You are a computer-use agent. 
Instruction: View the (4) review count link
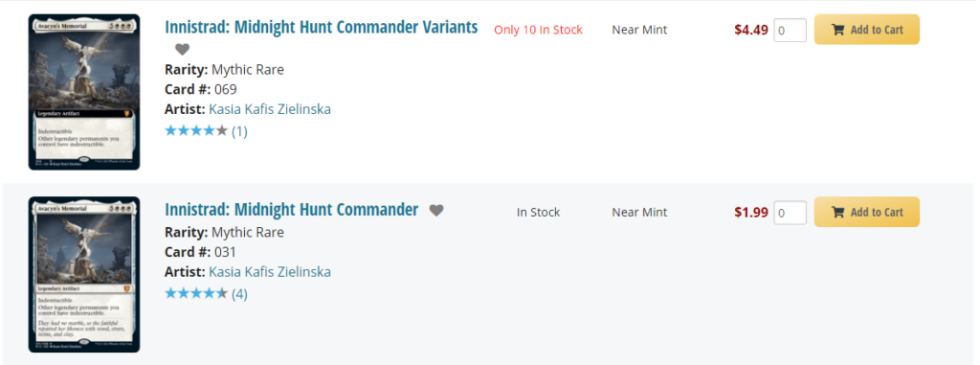[239, 294]
